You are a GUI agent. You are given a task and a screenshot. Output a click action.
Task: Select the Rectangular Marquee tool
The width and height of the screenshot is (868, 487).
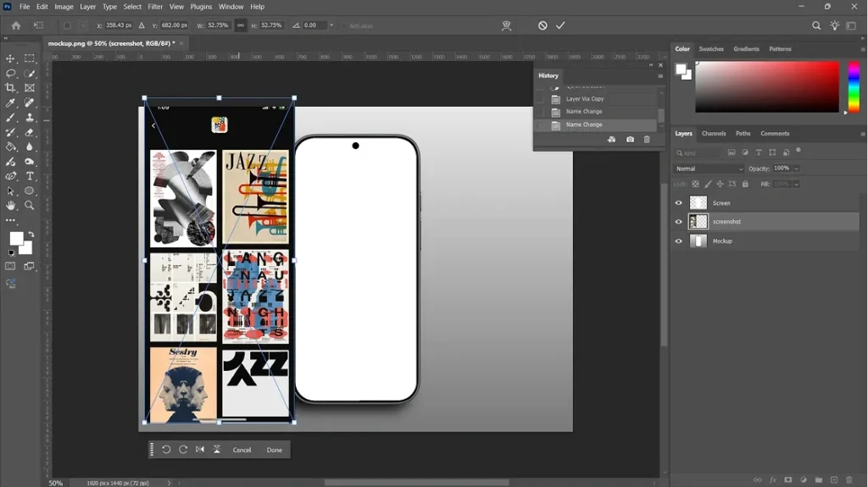[x=30, y=58]
